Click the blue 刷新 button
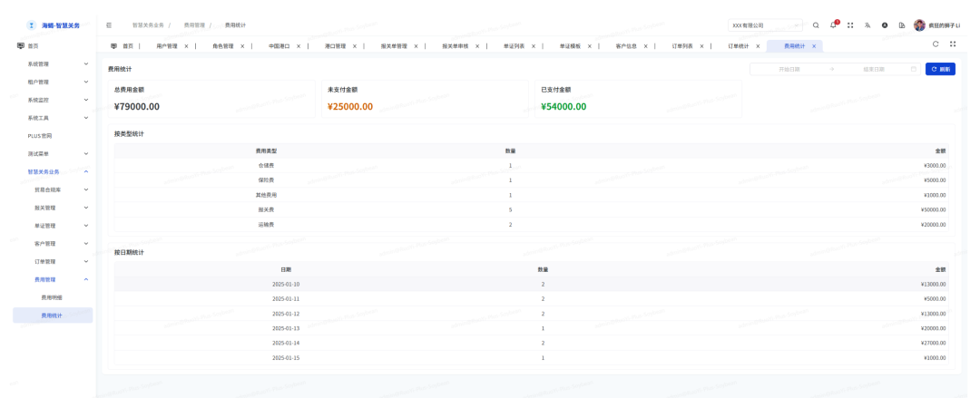980x398 pixels. point(940,69)
